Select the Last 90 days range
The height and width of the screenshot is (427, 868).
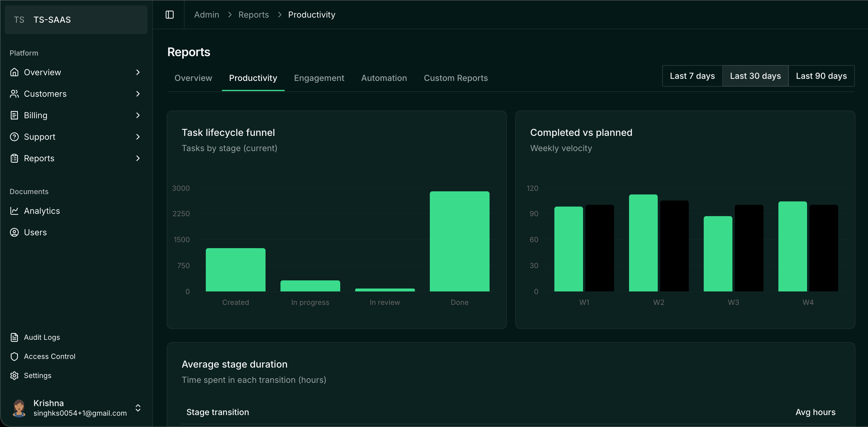click(x=821, y=76)
